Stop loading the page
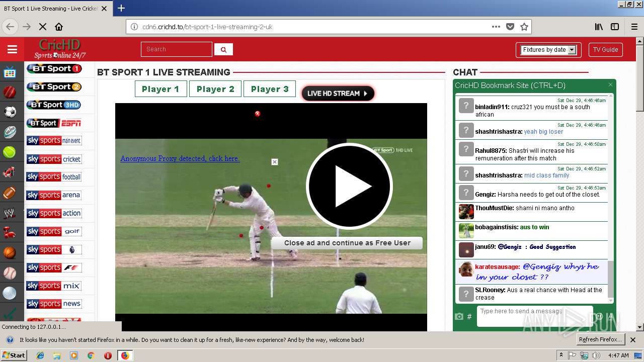This screenshot has height=362, width=644. [x=42, y=27]
